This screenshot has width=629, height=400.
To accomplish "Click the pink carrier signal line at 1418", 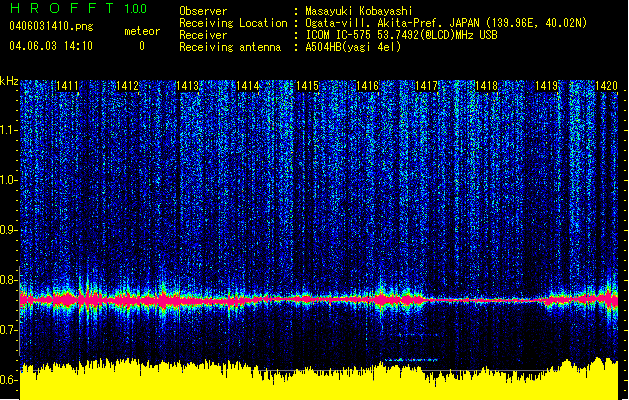I will point(487,300).
